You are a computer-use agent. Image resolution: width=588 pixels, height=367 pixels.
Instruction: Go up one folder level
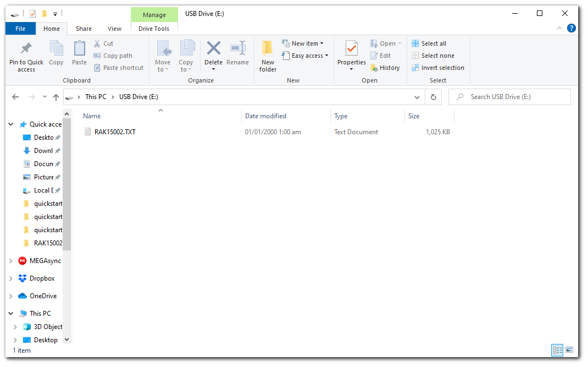coord(56,97)
